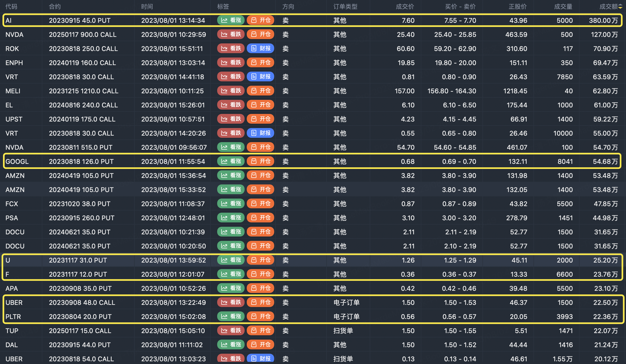Click bid-ask 59.20 - 62.90
The image size is (626, 364).
click(455, 49)
